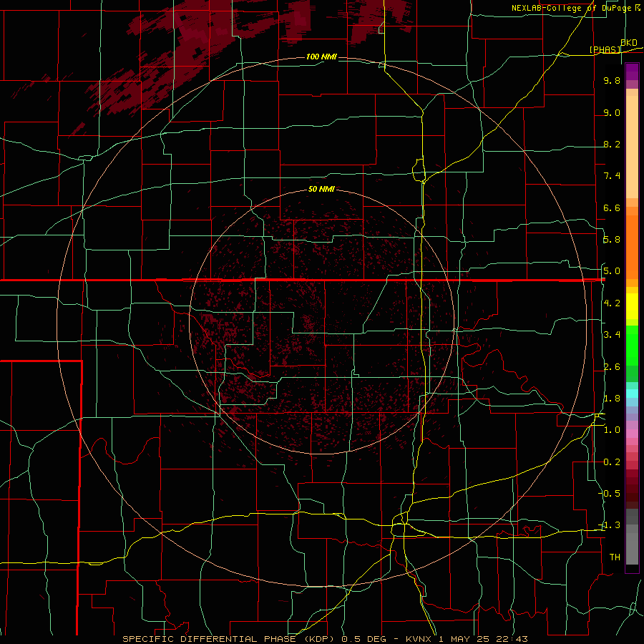Click the 9.8 value on the legend

click(x=612, y=81)
